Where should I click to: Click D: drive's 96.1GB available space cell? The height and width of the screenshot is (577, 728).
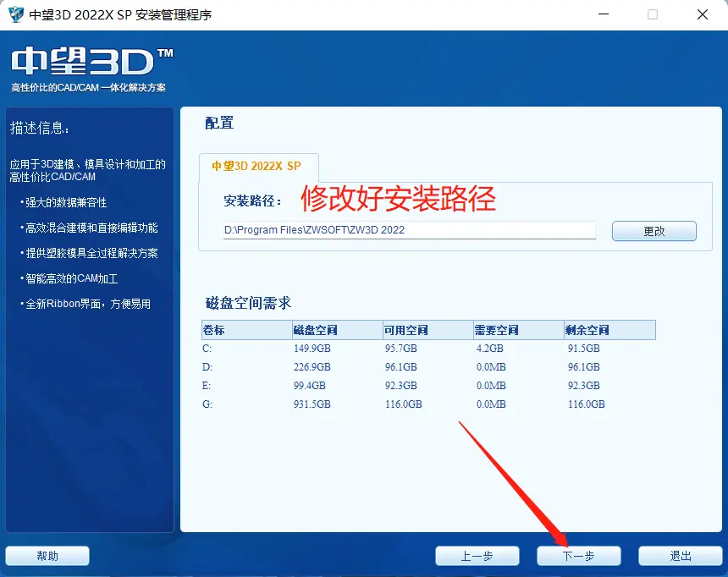pos(401,366)
